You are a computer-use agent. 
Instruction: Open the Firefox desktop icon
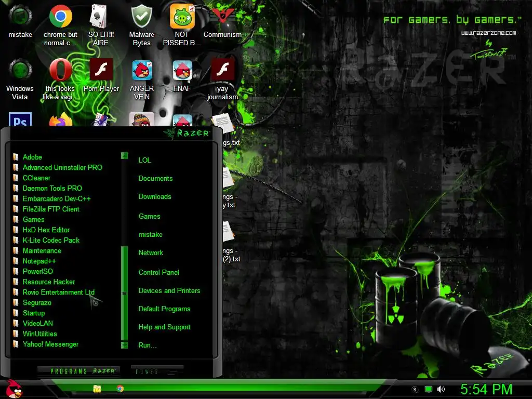pos(61,119)
